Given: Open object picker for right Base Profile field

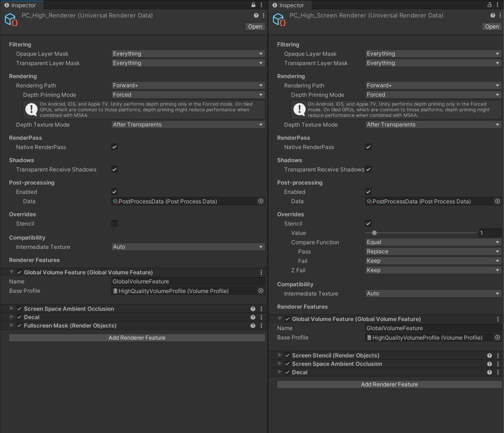Looking at the screenshot, I should coord(497,337).
